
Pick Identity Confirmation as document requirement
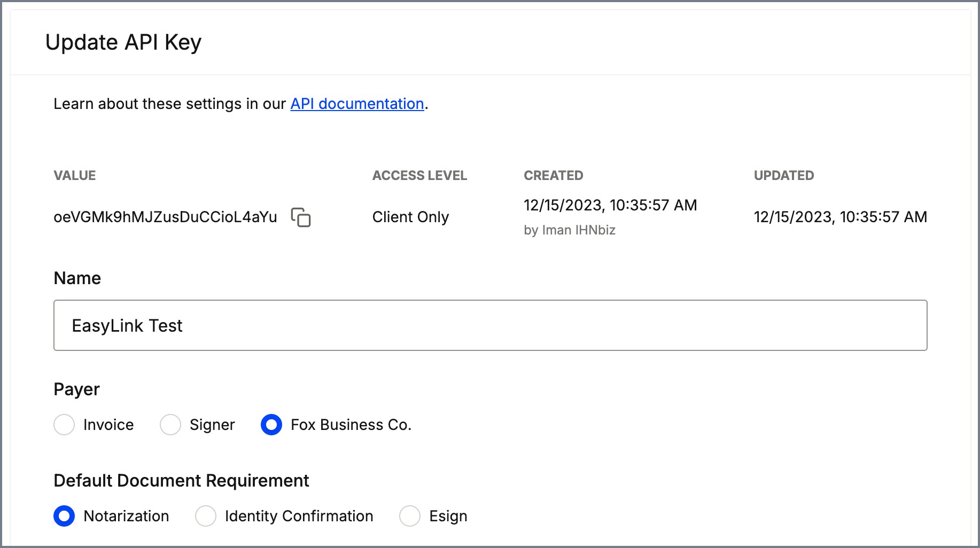click(x=206, y=516)
